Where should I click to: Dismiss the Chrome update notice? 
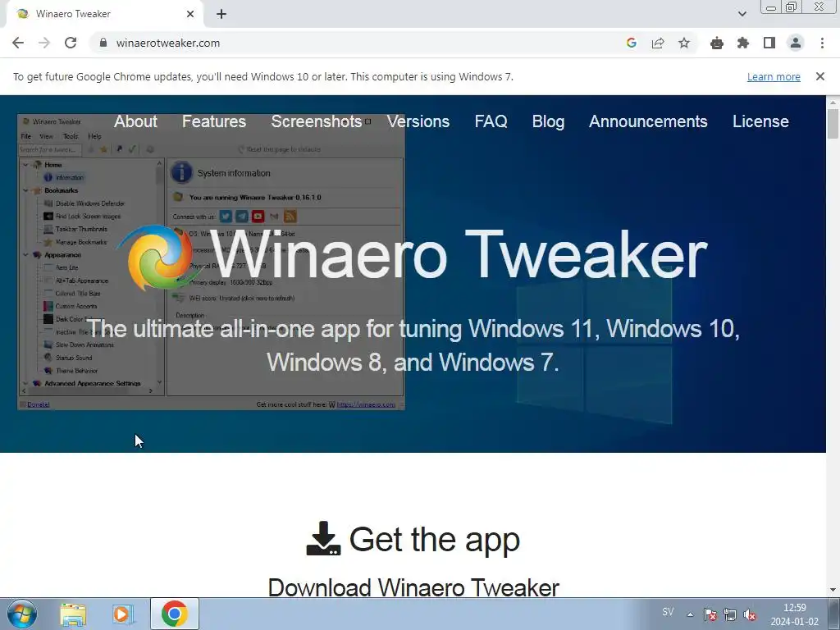click(820, 76)
